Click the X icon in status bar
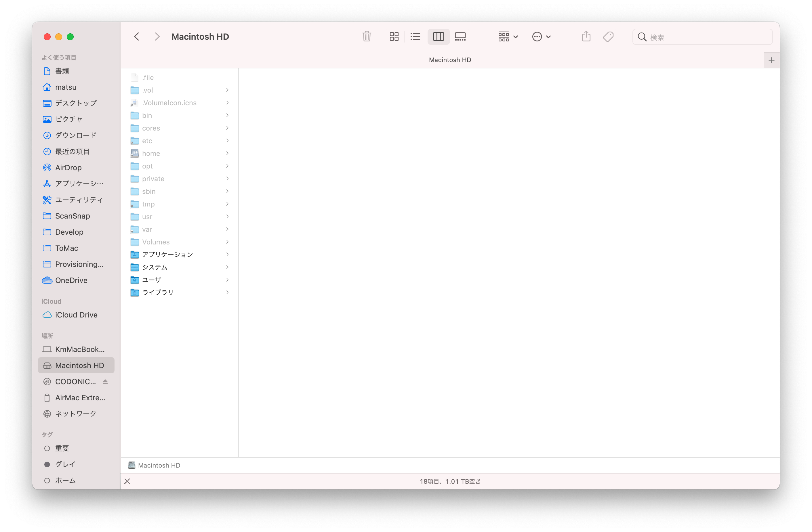812x532 pixels. click(127, 481)
